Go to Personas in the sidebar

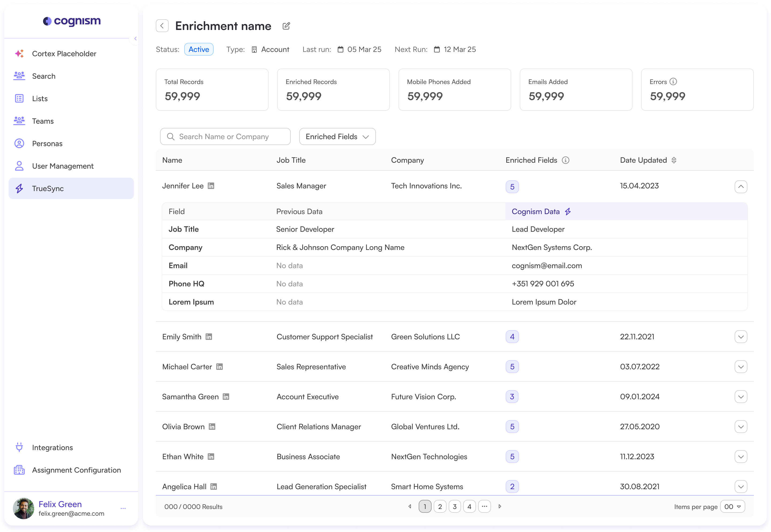(47, 144)
